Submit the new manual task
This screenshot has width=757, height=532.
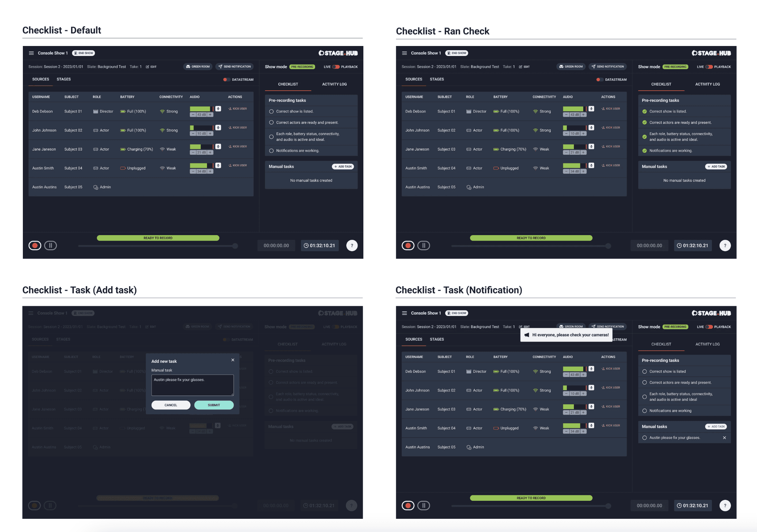pyautogui.click(x=214, y=405)
